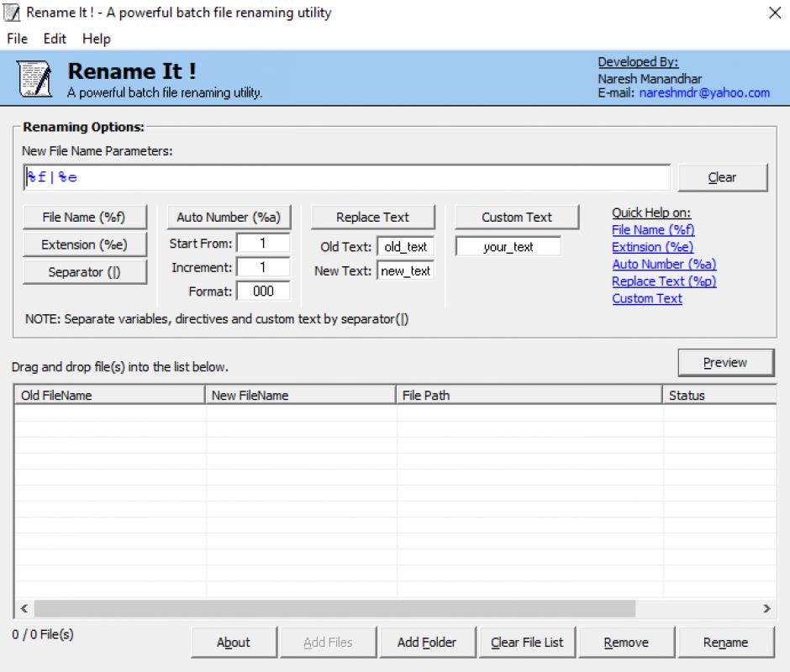
Task: Insert the Extension (%e) variable
Action: (84, 244)
